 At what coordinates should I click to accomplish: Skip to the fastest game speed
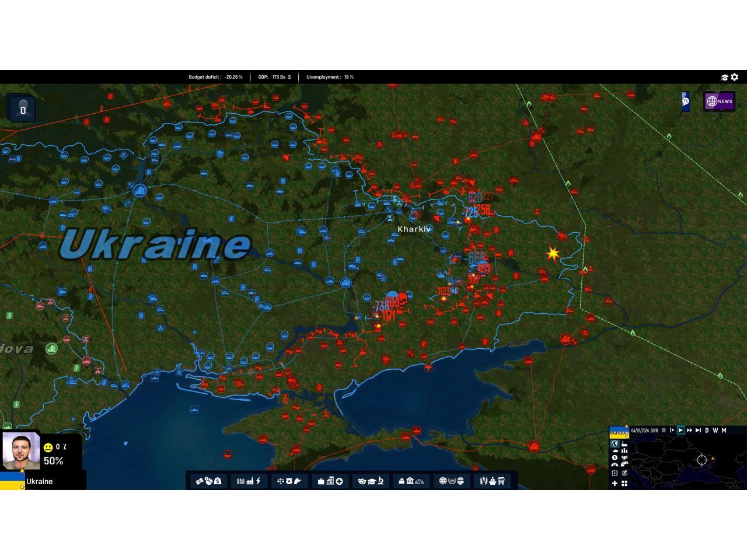coord(698,430)
